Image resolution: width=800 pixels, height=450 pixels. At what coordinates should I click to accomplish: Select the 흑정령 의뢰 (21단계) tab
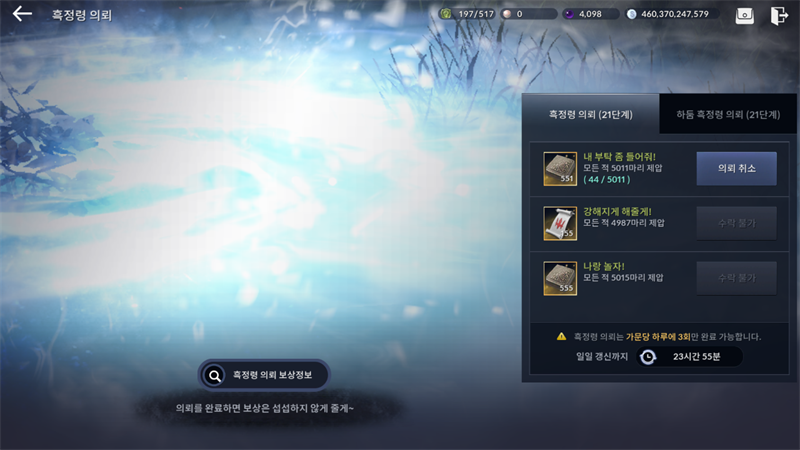[590, 114]
